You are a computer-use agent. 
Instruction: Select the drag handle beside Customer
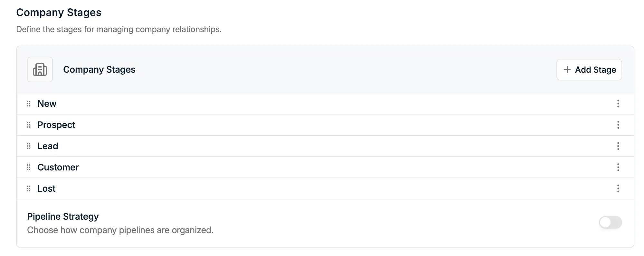pyautogui.click(x=28, y=167)
